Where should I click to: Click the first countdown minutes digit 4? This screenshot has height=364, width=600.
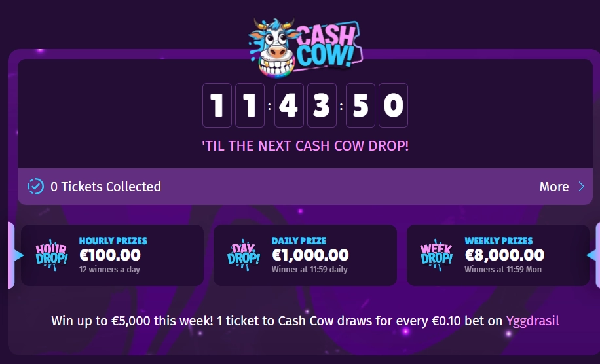[x=288, y=105]
